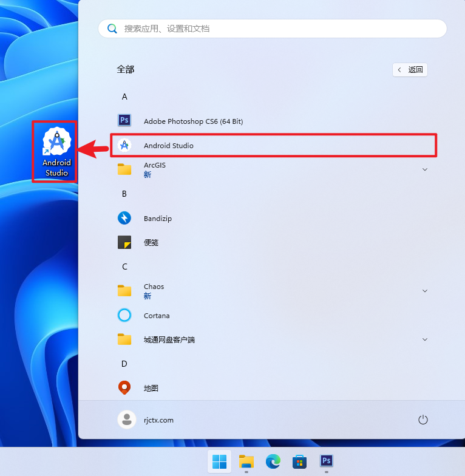Click the letter B section header
This screenshot has height=476, width=465.
pos(124,194)
